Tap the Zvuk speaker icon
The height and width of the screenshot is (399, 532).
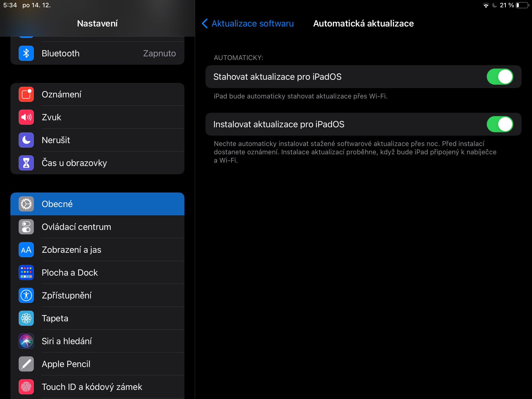26,117
